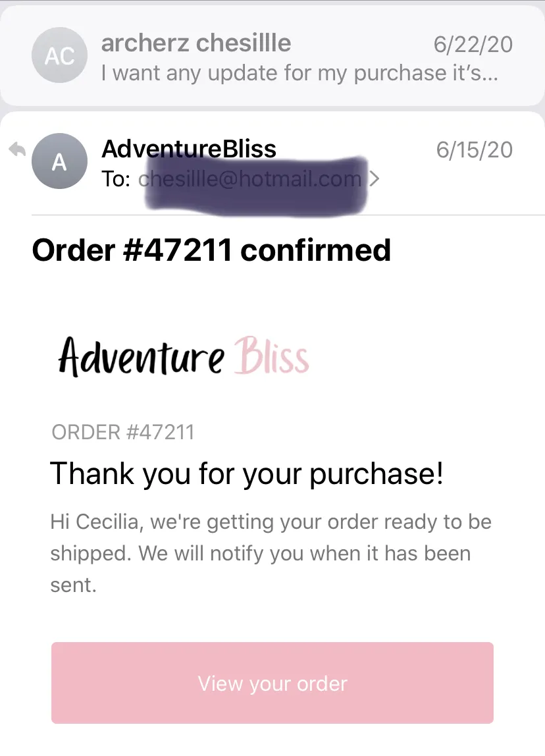
Task: Open preview text about purchase update
Action: click(x=299, y=73)
